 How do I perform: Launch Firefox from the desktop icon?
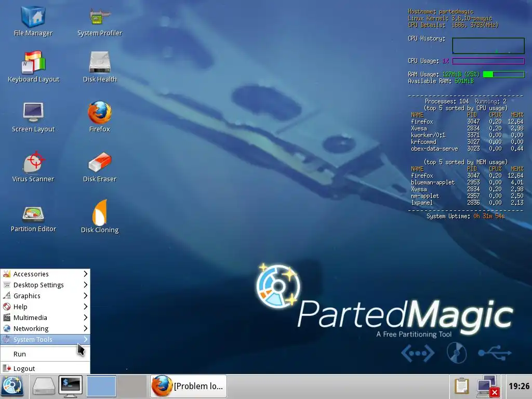coord(99,117)
